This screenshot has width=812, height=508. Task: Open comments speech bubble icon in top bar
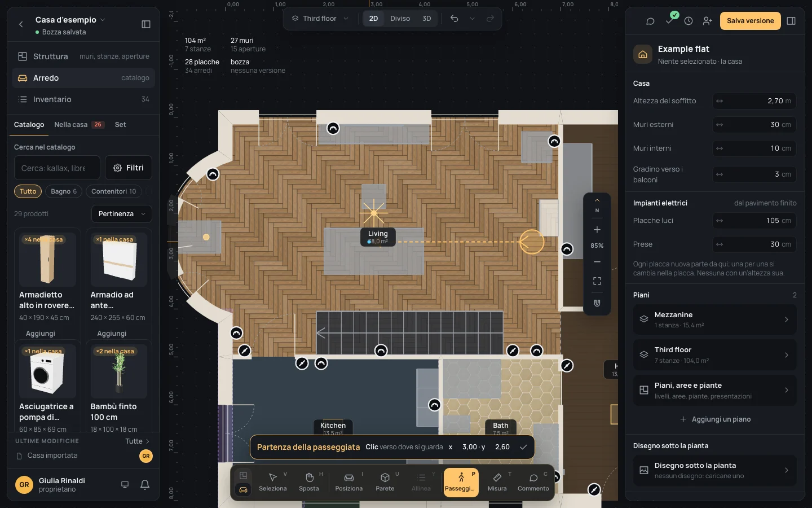[x=650, y=21]
